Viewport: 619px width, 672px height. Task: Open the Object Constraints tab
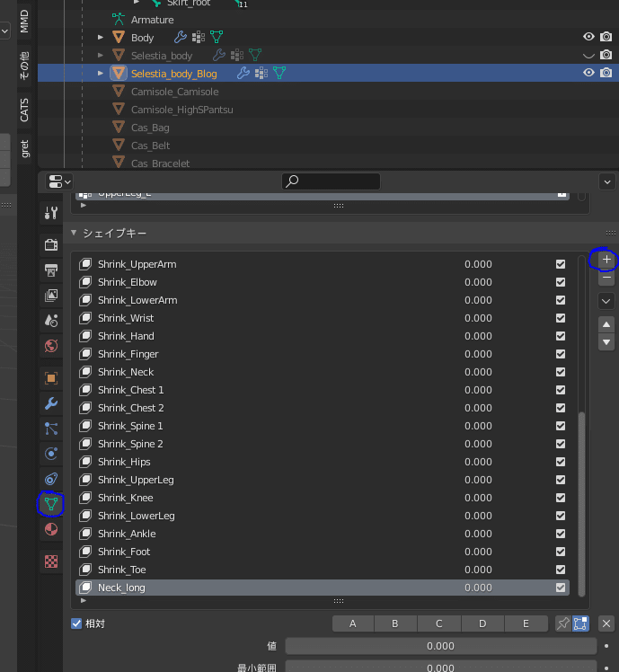click(51, 479)
